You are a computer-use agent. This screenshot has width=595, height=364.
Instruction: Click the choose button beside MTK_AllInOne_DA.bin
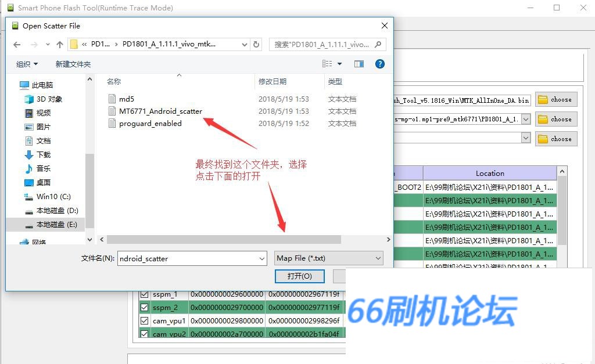pos(556,99)
